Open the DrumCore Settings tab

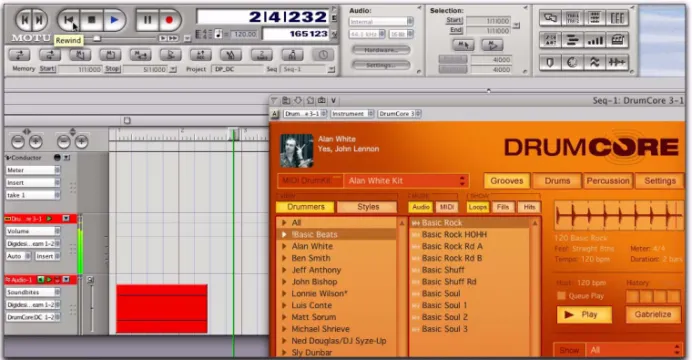(660, 181)
